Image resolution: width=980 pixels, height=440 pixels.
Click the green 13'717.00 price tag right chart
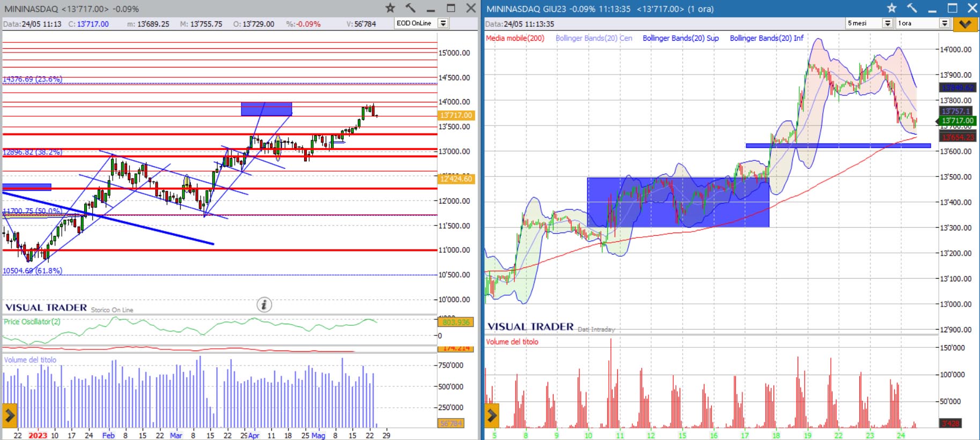pyautogui.click(x=957, y=121)
